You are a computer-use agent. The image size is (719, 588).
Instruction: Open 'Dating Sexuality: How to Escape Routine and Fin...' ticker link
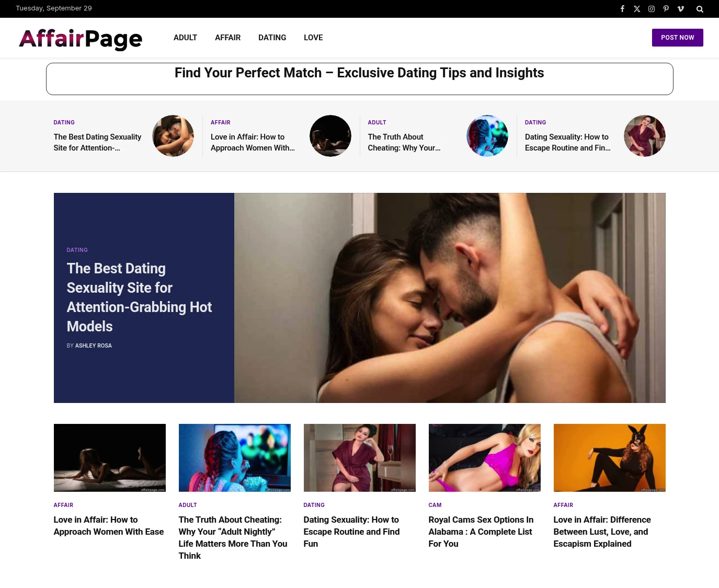coord(567,142)
